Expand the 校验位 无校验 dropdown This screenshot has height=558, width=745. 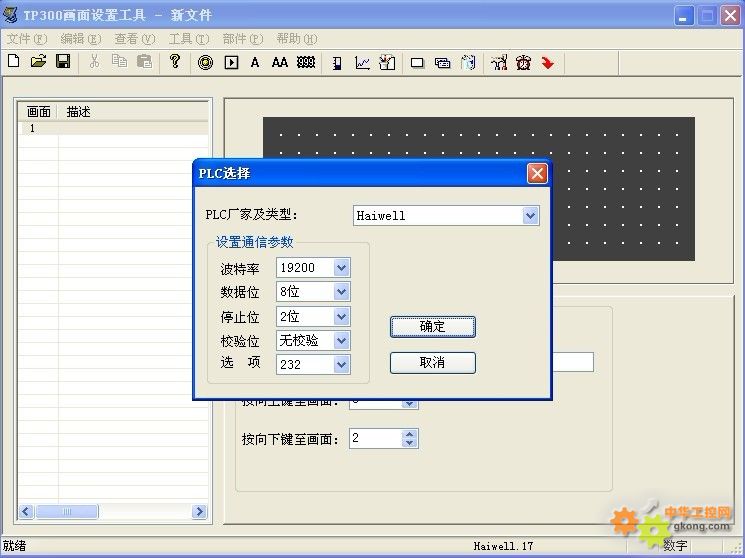point(341,340)
